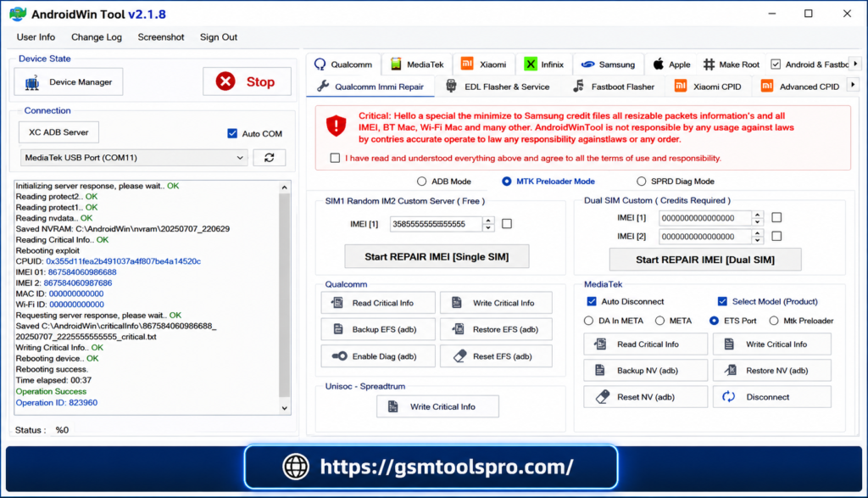Click Restore EFS (adb) icon
Viewport: 868px width, 498px height.
458,329
